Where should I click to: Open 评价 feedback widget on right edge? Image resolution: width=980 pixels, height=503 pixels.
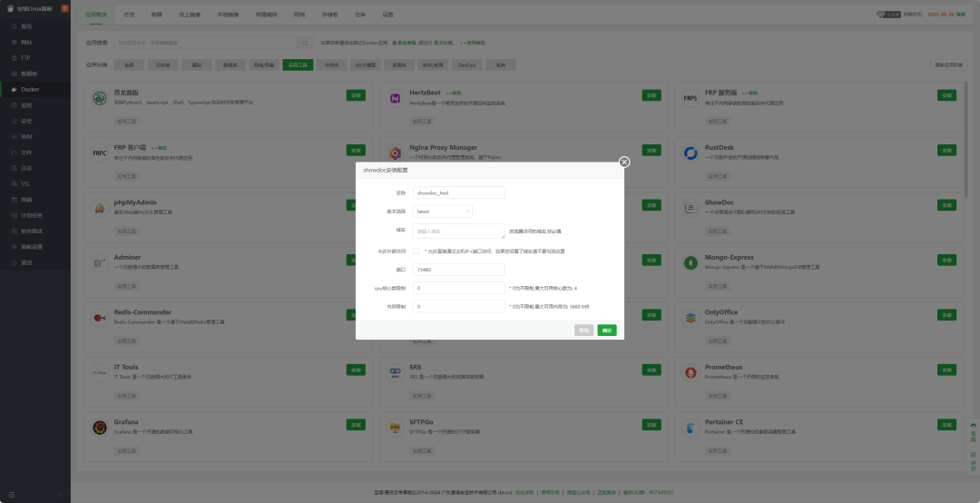[973, 461]
